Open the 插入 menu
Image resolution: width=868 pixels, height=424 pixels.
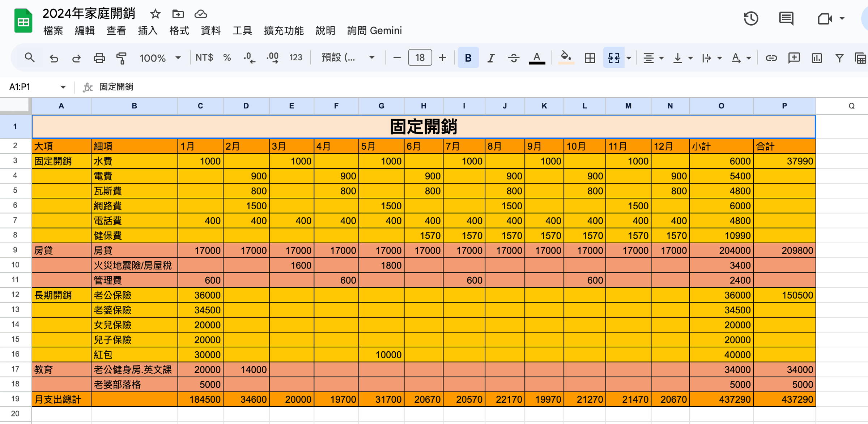[148, 31]
